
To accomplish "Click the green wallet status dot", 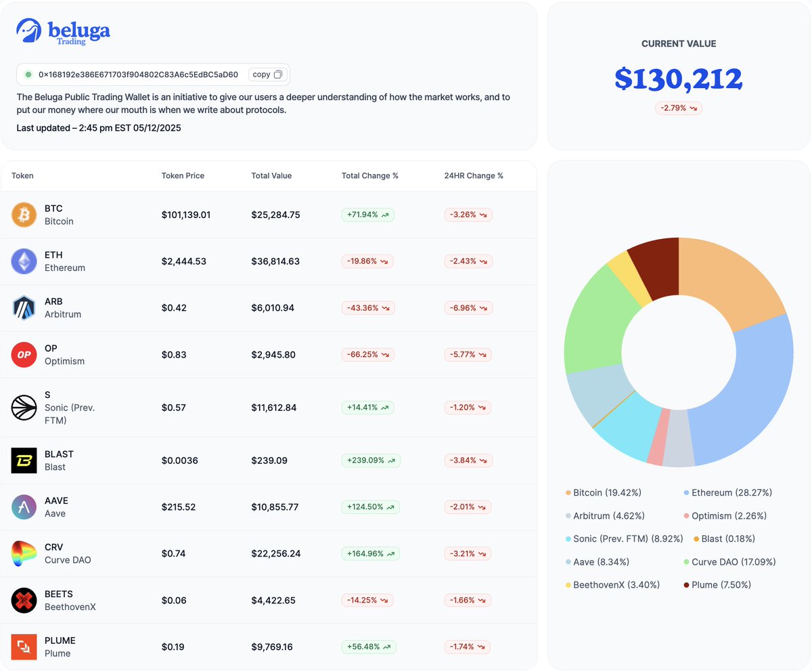I will (x=28, y=74).
